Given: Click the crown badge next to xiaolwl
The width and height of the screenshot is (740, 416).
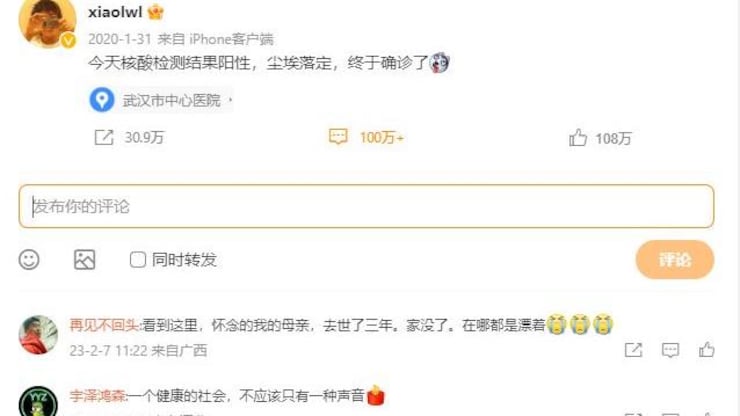Looking at the screenshot, I should point(155,11).
